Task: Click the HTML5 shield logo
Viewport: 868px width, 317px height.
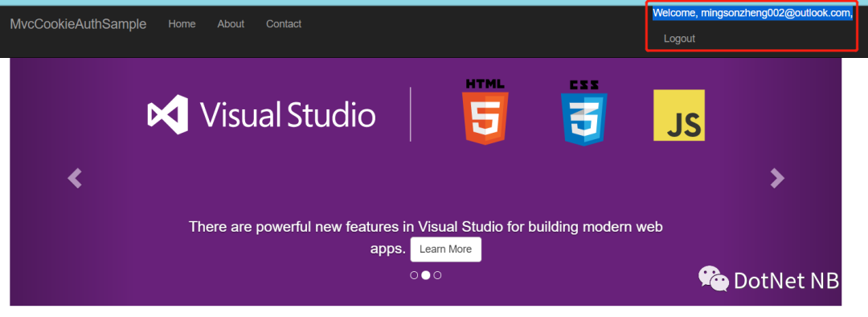Action: coord(485,112)
